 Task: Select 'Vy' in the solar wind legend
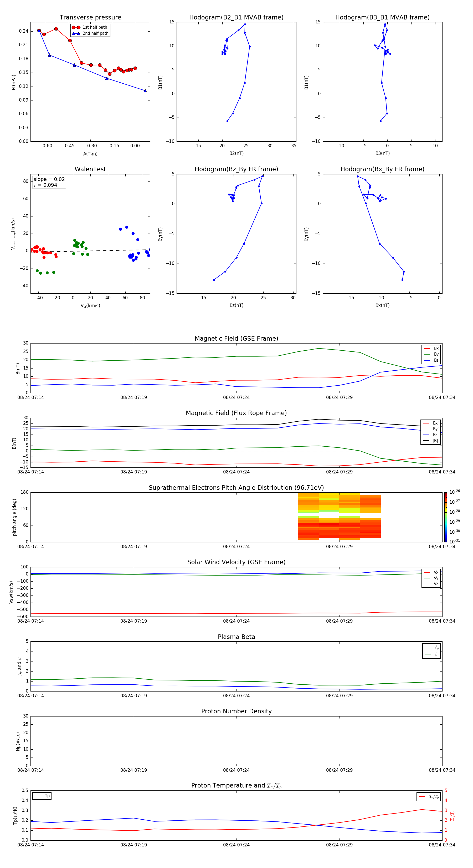click(431, 578)
